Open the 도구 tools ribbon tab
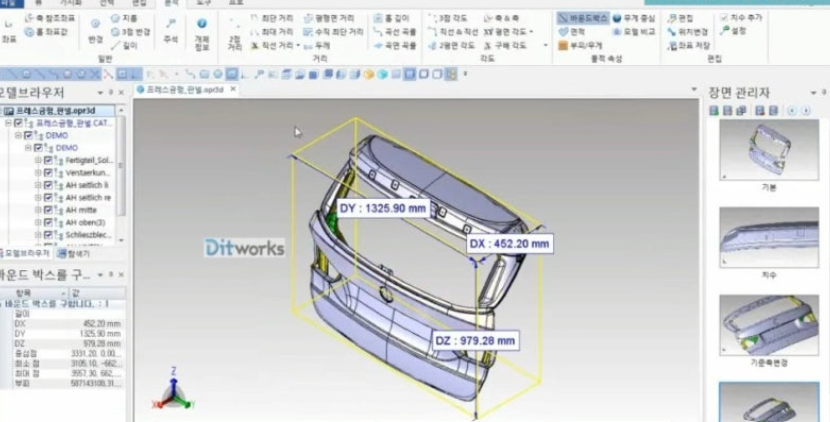Image resolution: width=830 pixels, height=422 pixels. click(204, 3)
